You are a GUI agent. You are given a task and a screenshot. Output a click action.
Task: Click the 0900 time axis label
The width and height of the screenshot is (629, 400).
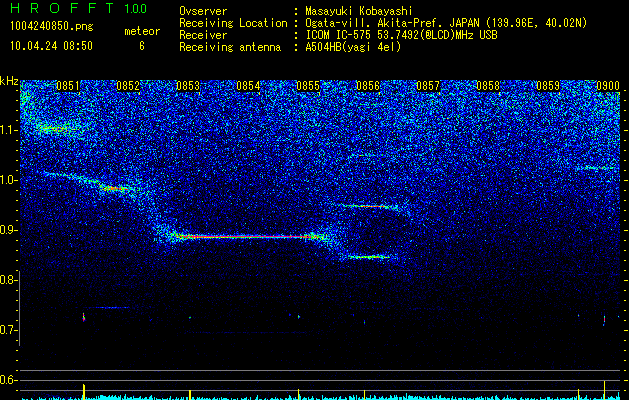point(608,86)
